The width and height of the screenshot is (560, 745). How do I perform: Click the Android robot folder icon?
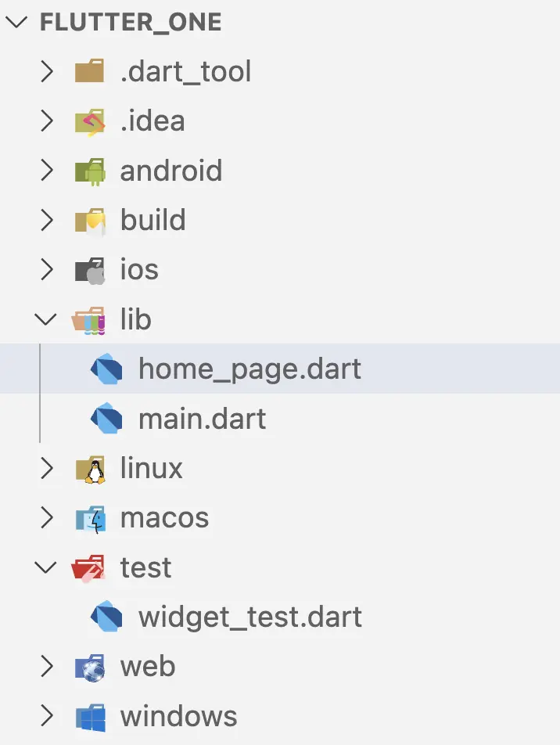[x=90, y=171]
